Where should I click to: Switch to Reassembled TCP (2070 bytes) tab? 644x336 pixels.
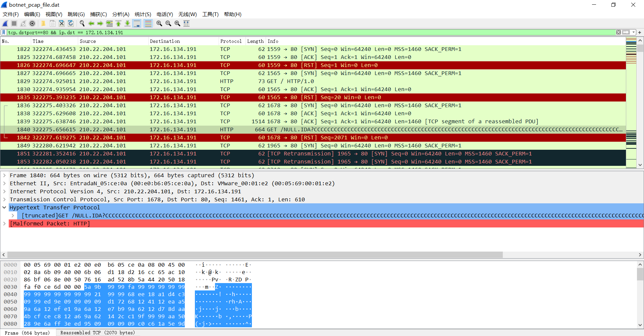point(98,333)
